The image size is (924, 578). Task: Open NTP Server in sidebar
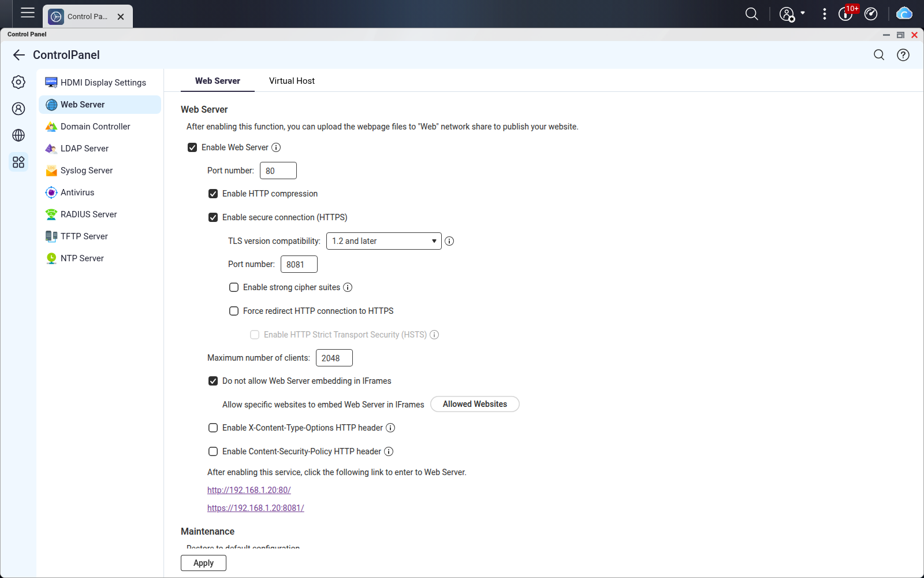(100, 258)
